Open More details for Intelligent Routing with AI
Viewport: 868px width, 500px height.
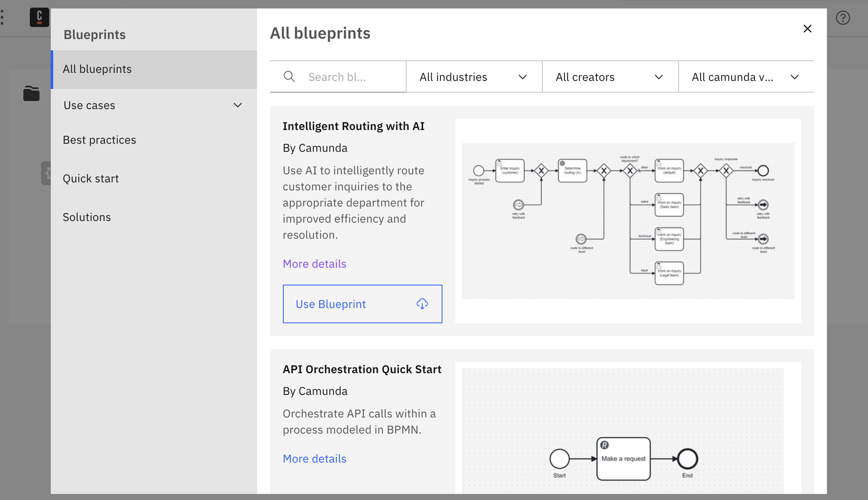tap(314, 264)
